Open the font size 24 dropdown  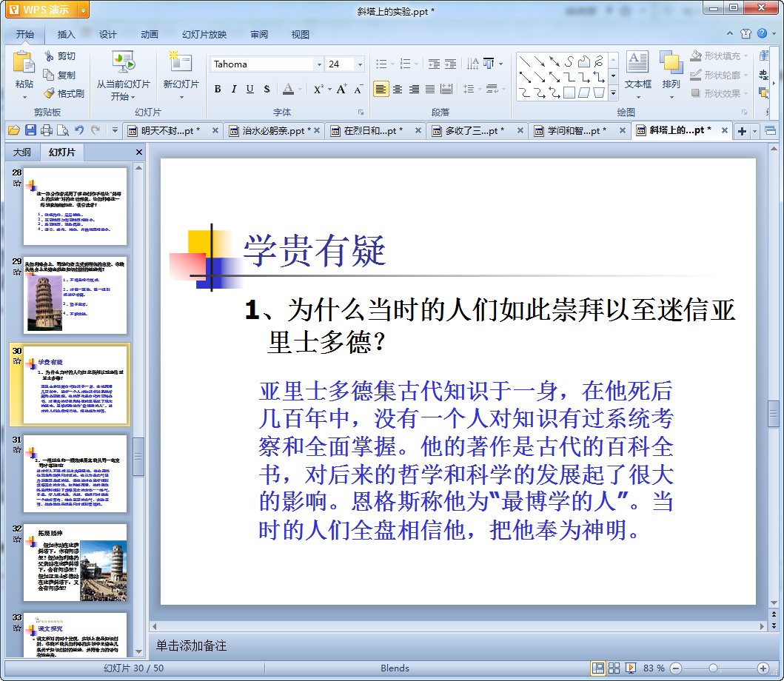[x=360, y=64]
